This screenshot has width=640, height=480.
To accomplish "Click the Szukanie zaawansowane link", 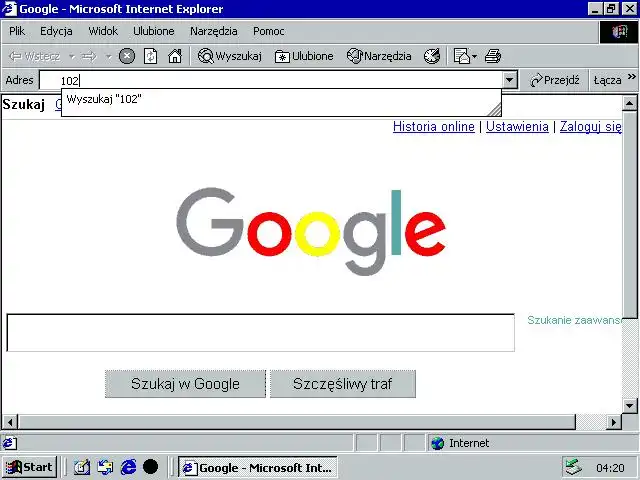I will (574, 320).
